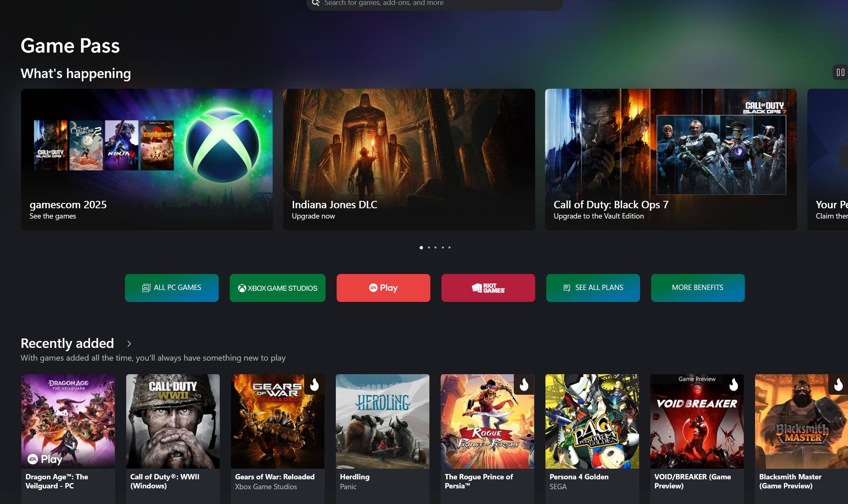The image size is (848, 504).
Task: Select the first carousel page dot
Action: 421,248
